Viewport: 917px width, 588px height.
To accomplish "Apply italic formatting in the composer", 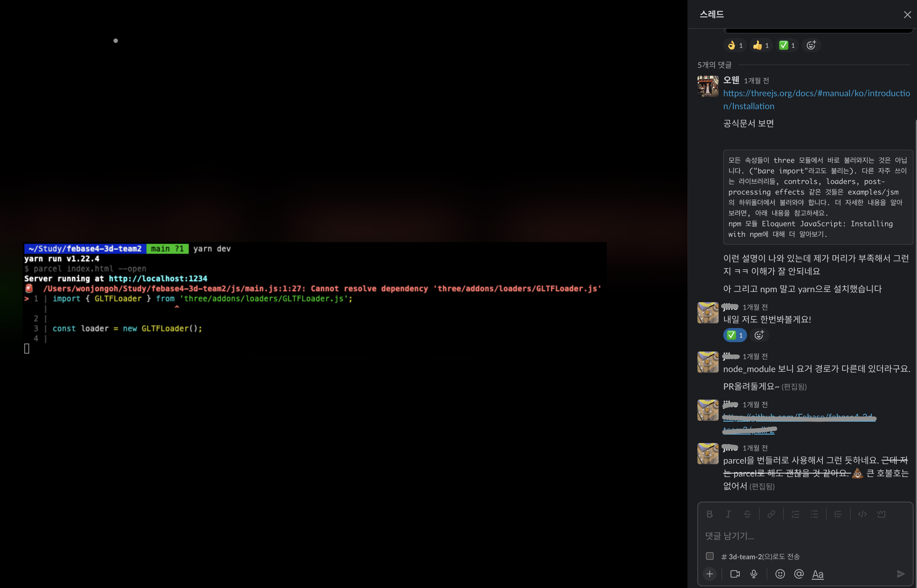I will click(728, 514).
